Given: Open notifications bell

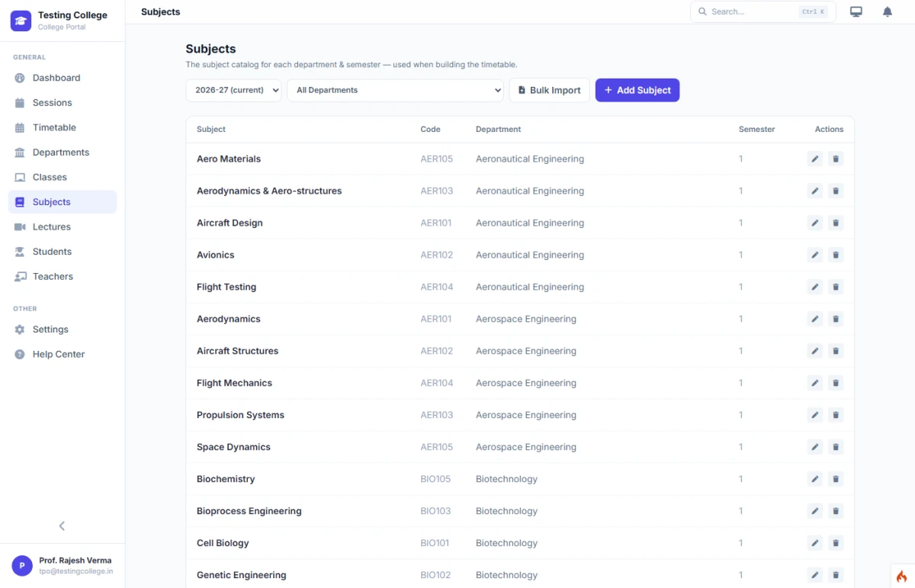Looking at the screenshot, I should click(888, 11).
